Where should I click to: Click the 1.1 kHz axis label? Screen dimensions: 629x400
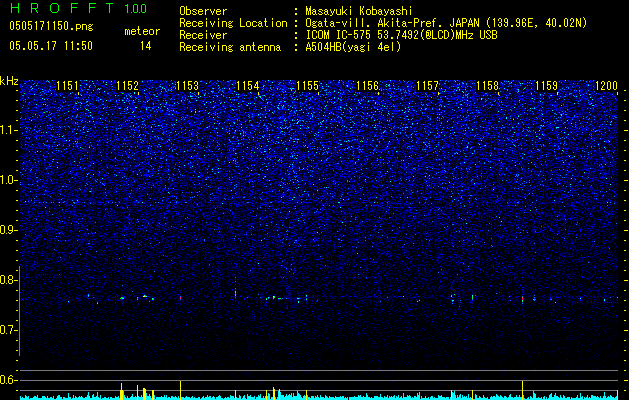(9, 130)
